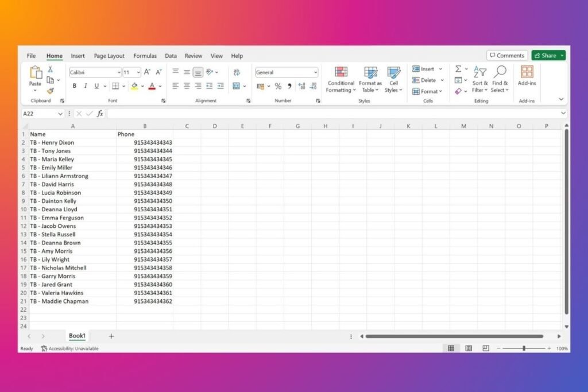588x392 pixels.
Task: Click Accounting Number Format icon
Action: [x=261, y=87]
